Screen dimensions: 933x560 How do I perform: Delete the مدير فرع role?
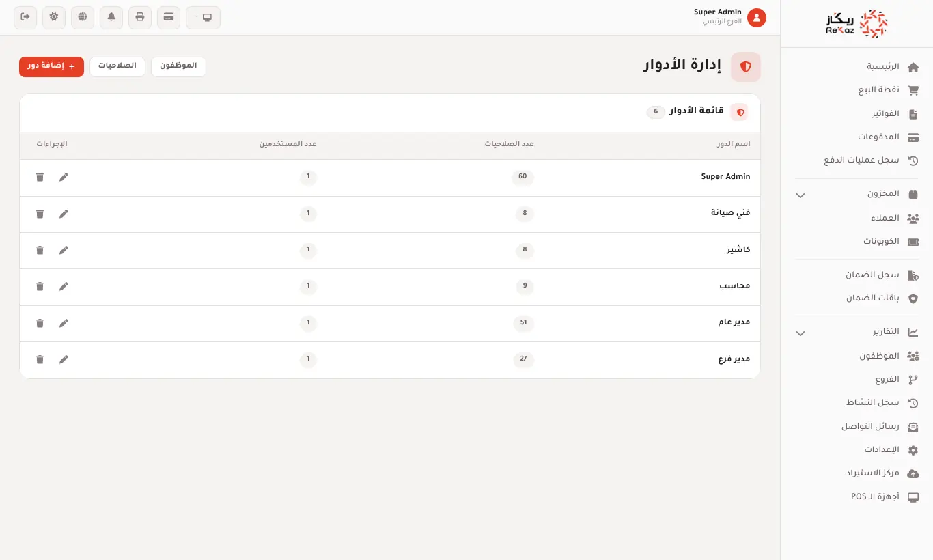pos(40,359)
